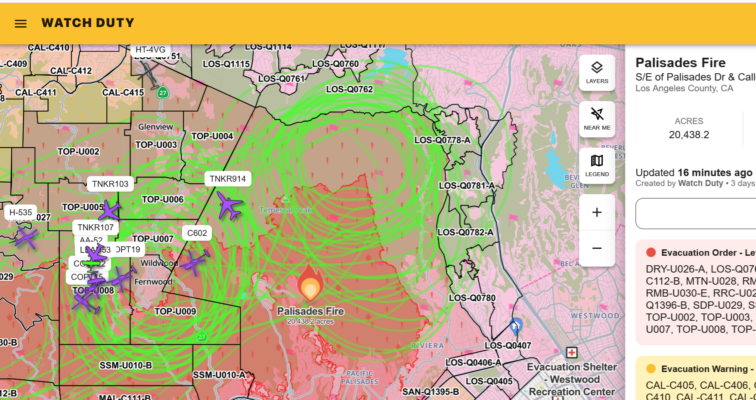Click the blue location pin marker

[516, 326]
